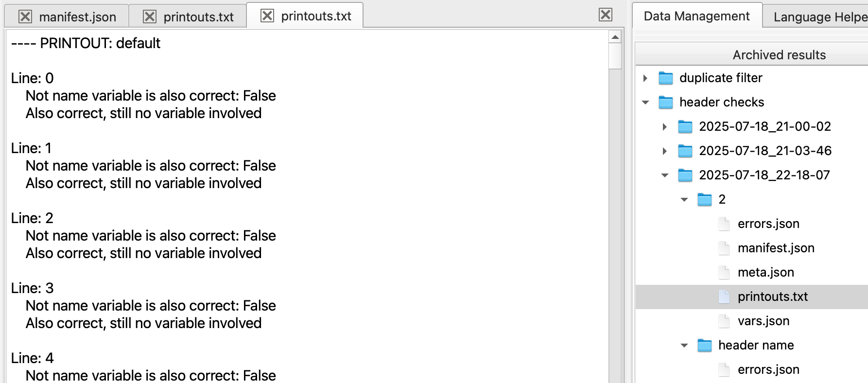The image size is (868, 383).
Task: Click the X icon at right of tab bar
Action: pos(606,15)
